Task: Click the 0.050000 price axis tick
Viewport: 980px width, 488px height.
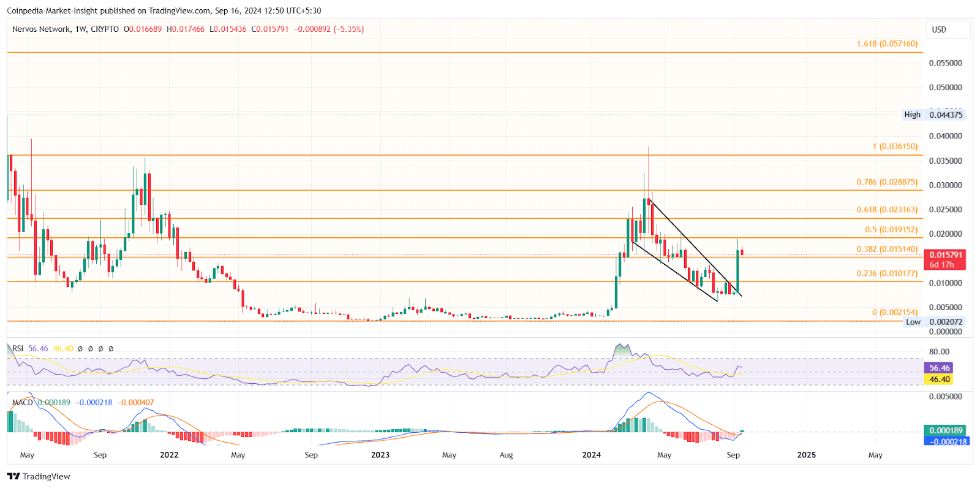Action: (945, 87)
